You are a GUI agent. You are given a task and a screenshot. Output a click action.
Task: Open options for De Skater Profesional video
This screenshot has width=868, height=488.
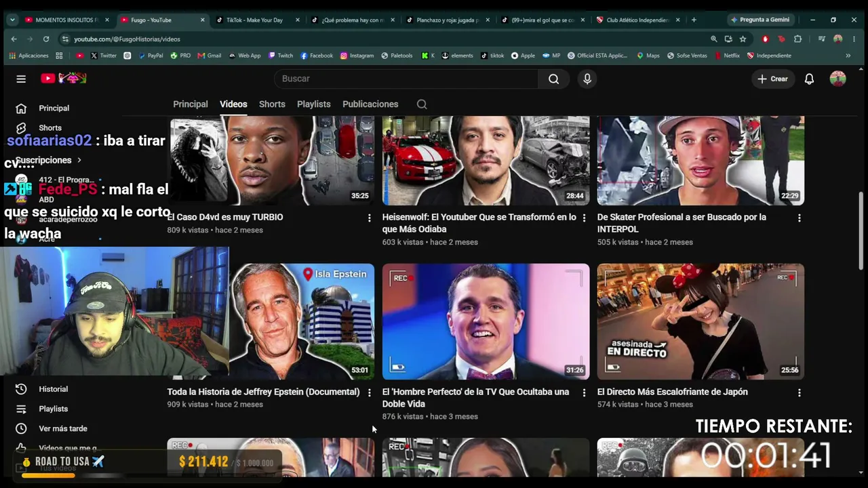click(x=799, y=218)
